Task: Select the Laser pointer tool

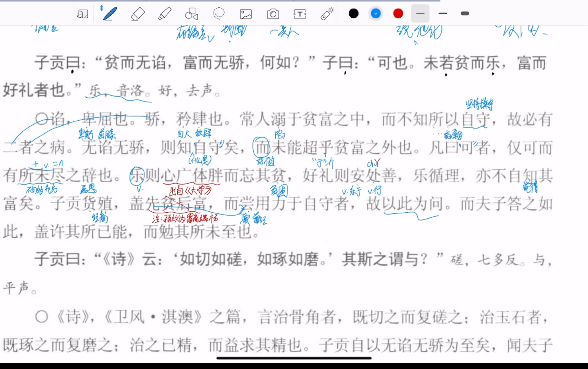Action: 327,14
